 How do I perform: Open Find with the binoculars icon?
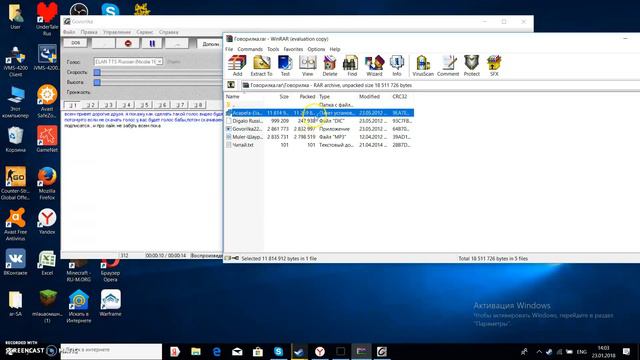[x=352, y=66]
